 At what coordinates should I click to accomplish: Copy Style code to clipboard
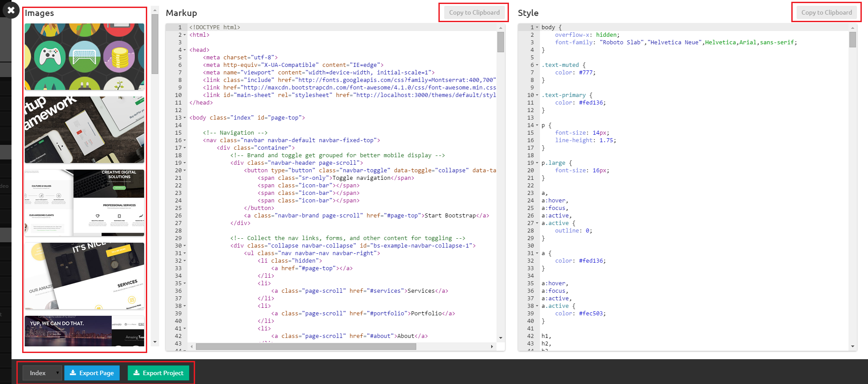826,12
